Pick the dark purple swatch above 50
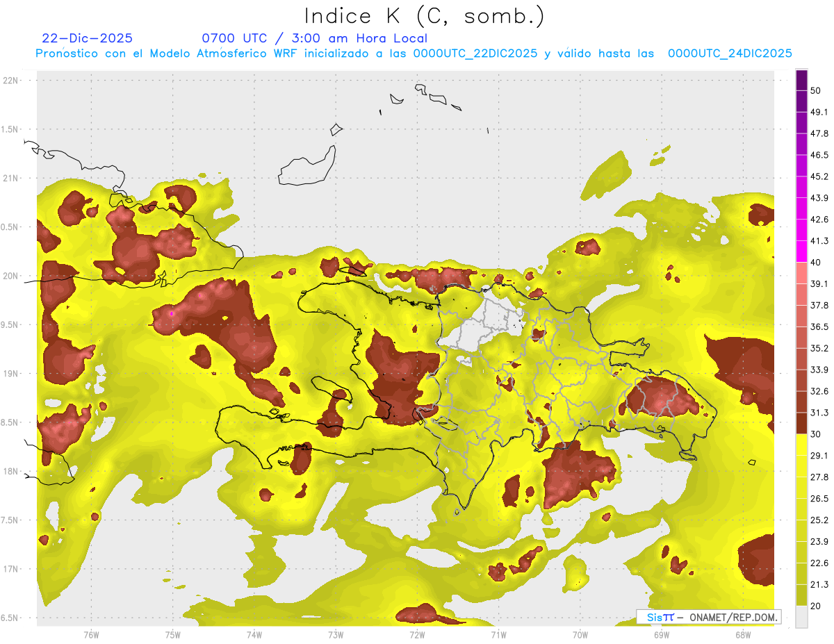834x644 pixels. point(802,81)
